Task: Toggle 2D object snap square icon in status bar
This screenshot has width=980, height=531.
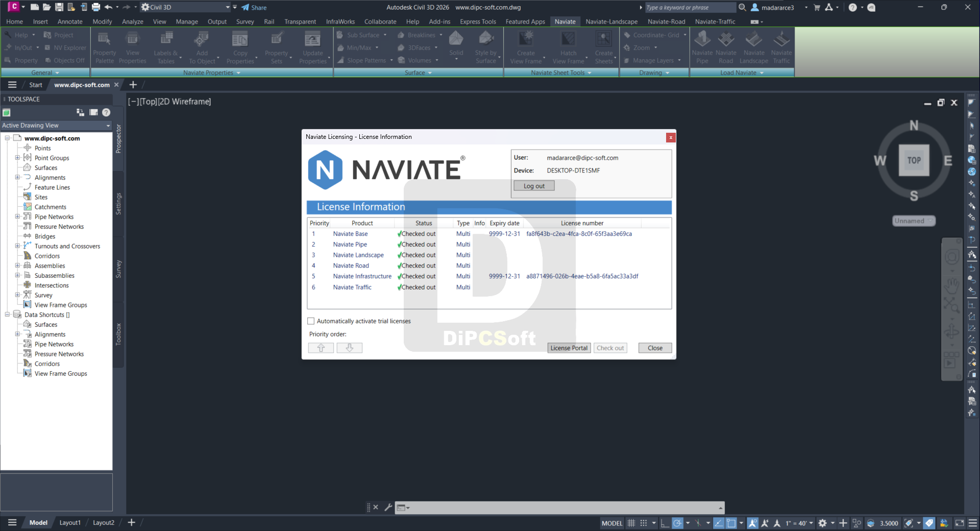Action: 731,523
